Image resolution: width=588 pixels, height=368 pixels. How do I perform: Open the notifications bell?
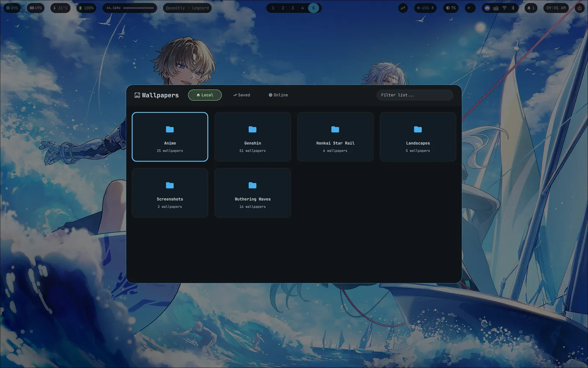531,8
